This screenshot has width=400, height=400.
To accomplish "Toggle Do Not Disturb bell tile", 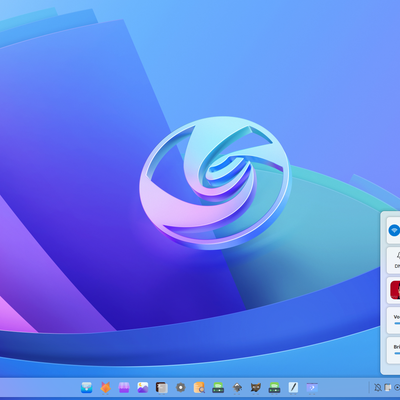I will (x=394, y=259).
